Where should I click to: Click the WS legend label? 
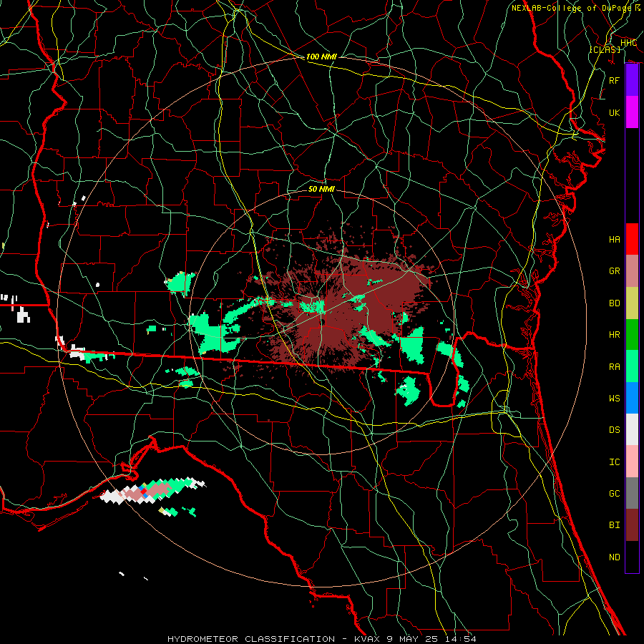615,398
